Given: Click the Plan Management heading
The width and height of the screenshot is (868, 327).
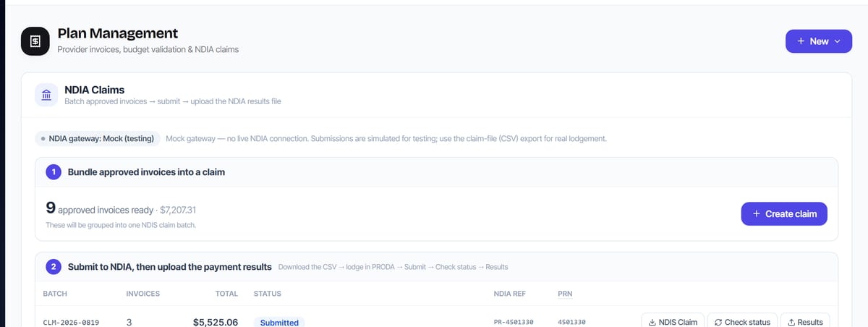Looking at the screenshot, I should pyautogui.click(x=117, y=33).
